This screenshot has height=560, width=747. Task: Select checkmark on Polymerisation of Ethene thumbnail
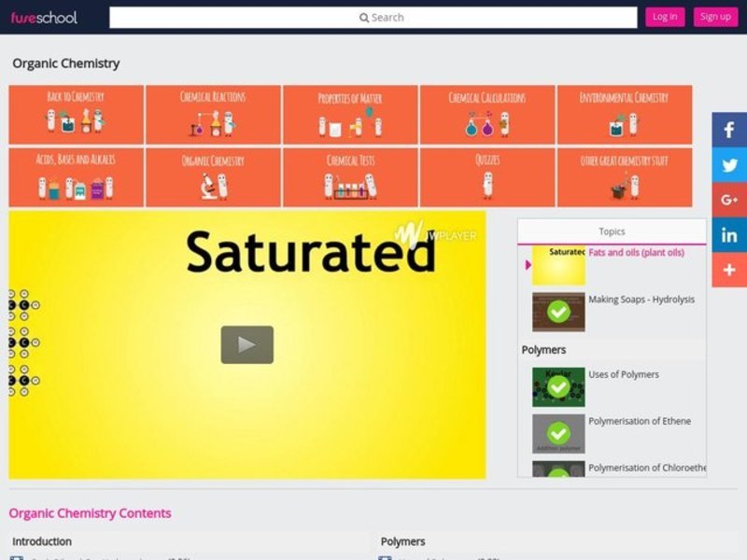(x=558, y=433)
